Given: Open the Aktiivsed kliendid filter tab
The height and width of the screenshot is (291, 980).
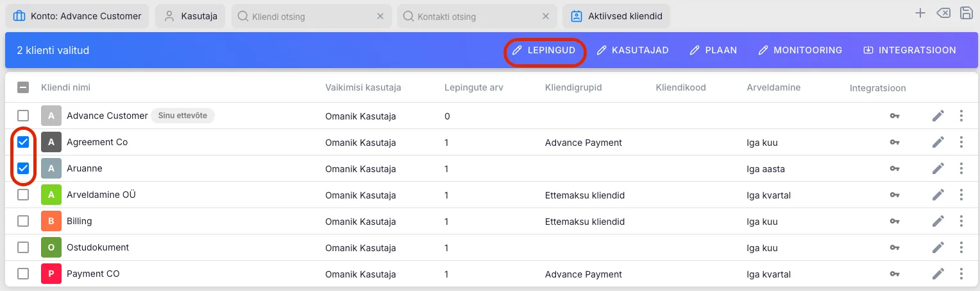Looking at the screenshot, I should pyautogui.click(x=616, y=16).
